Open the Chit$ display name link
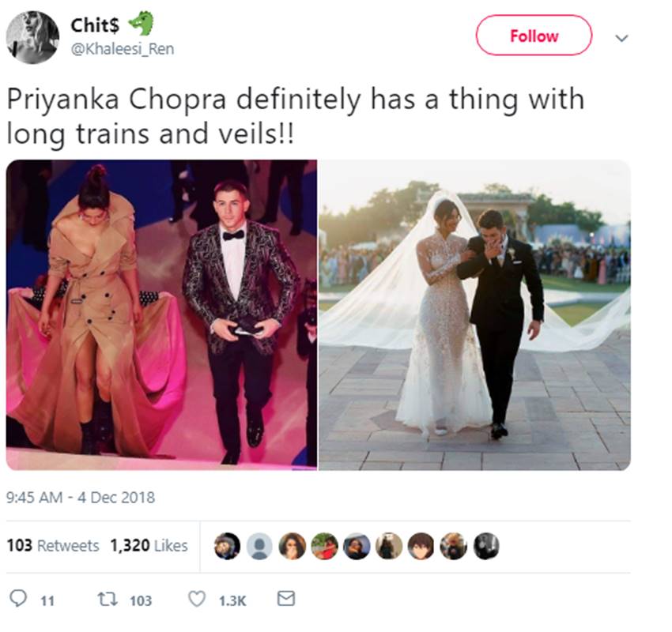Screen dimensions: 672x632 pos(95,24)
